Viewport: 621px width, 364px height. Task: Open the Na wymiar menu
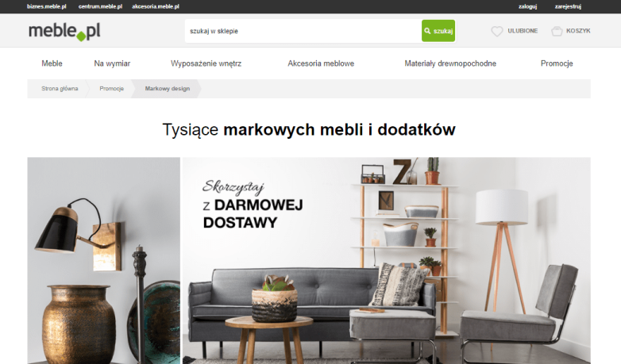(112, 63)
